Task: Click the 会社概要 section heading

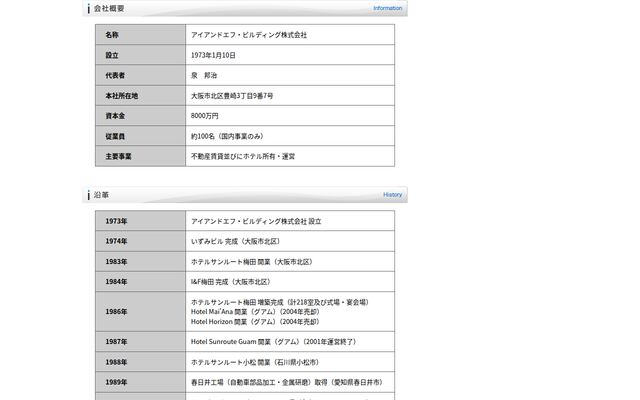Action: click(x=109, y=8)
